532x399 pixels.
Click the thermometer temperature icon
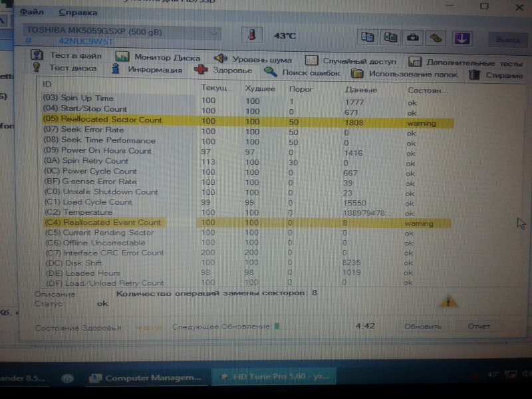251,36
